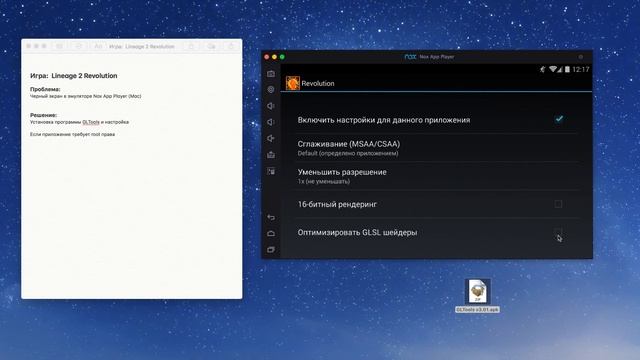Click the Wi-Fi icon in Android status bar
This screenshot has height=360, width=640.
click(553, 69)
